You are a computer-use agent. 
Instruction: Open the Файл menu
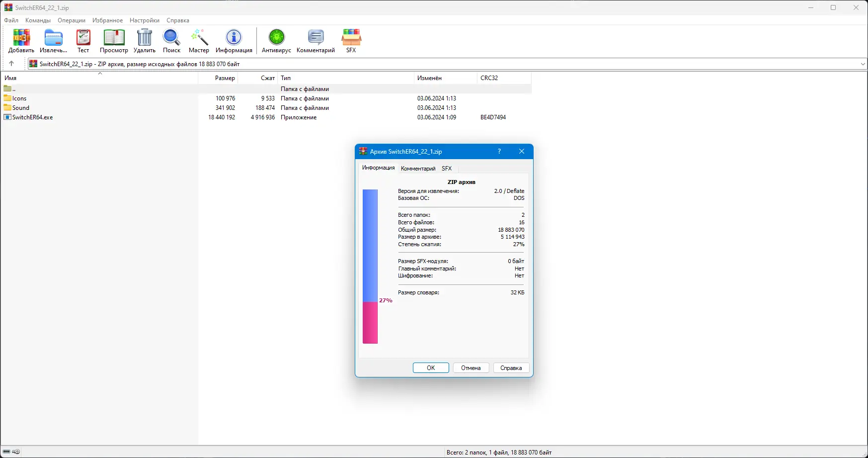(x=11, y=20)
